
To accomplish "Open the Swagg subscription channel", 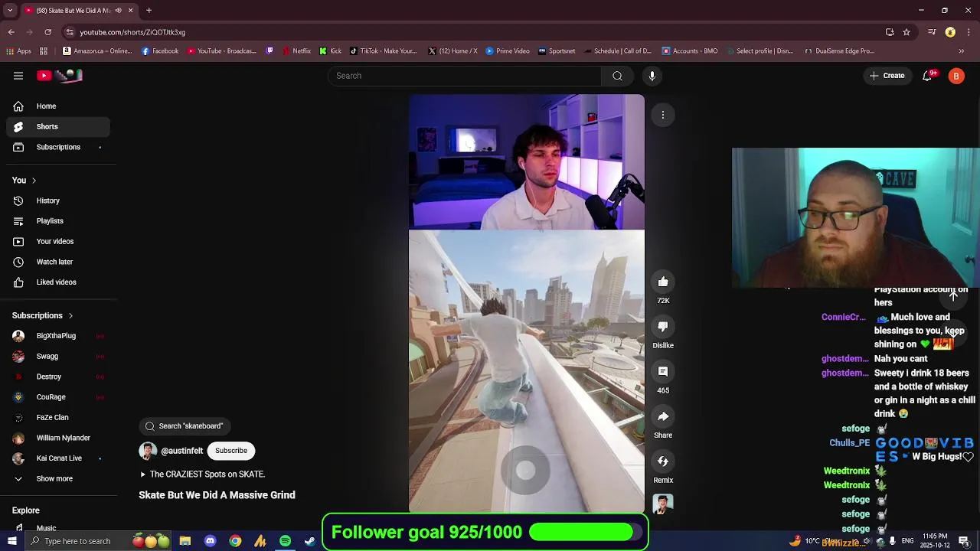I will pyautogui.click(x=58, y=357).
